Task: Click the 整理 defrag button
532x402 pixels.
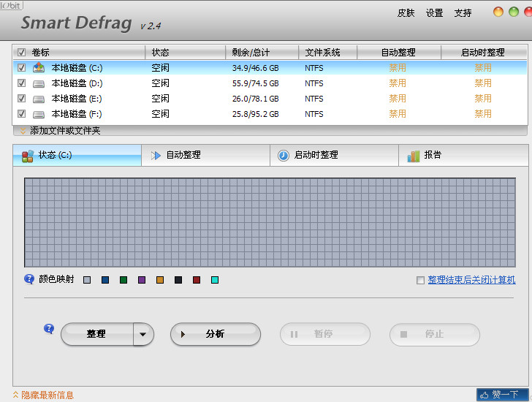Action: (97, 334)
